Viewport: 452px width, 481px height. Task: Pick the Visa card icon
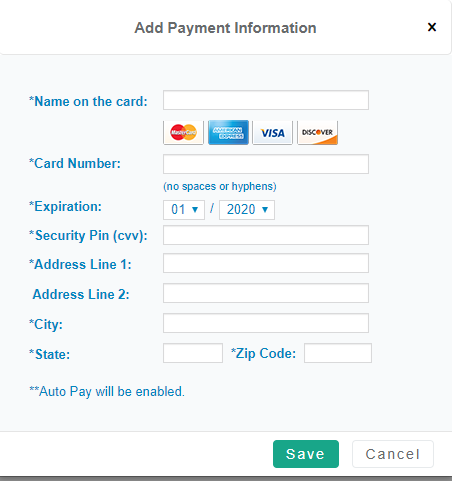click(273, 132)
